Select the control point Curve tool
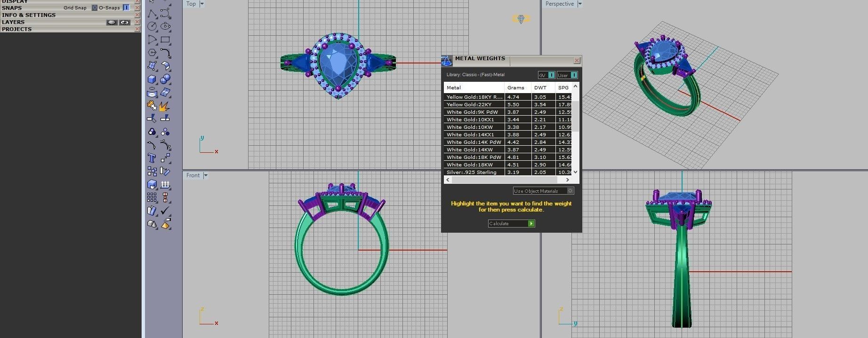Image resolution: width=868 pixels, height=338 pixels. (165, 14)
